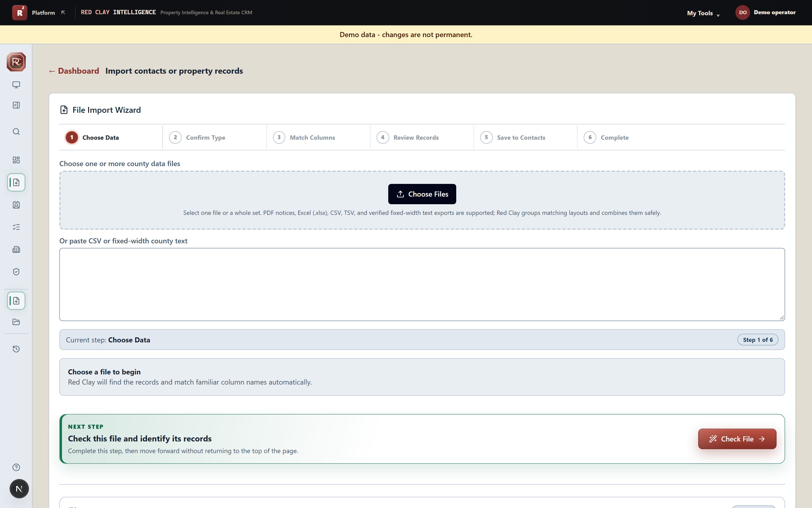The height and width of the screenshot is (508, 812).
Task: Click the 'Choose one or more county data files' label
Action: pyautogui.click(x=120, y=164)
